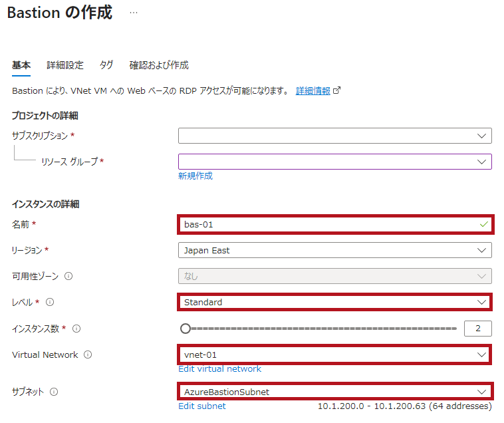Click the インスタンス数 slider handle
The image size is (504, 423).
pyautogui.click(x=186, y=329)
